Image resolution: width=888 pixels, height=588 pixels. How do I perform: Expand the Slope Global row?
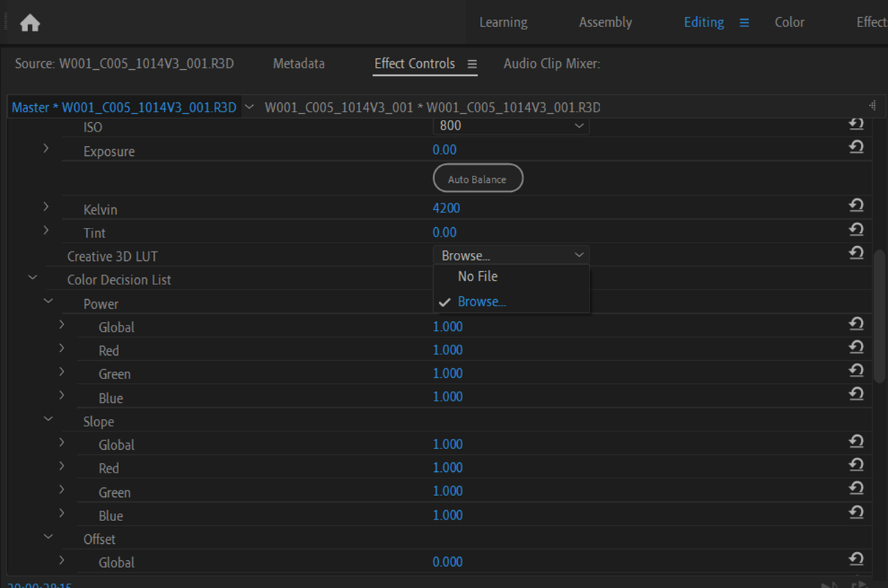point(62,442)
